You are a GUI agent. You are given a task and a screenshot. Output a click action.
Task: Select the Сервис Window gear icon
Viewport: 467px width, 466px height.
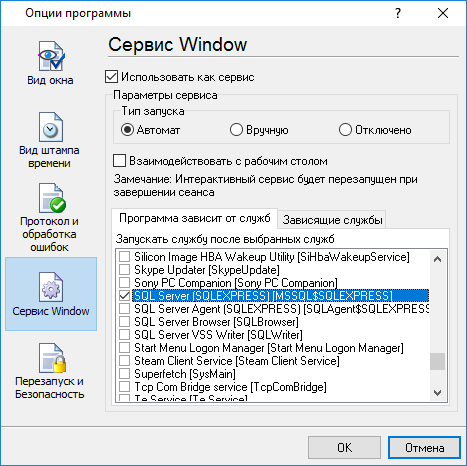[x=51, y=287]
